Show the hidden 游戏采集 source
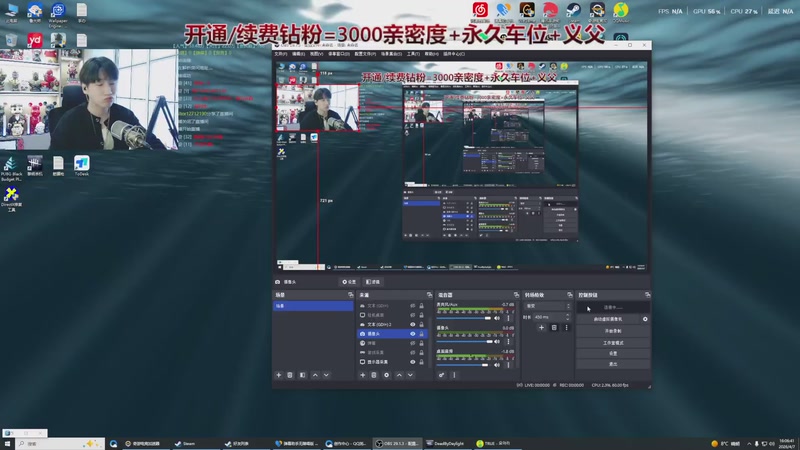The image size is (800, 450). (413, 353)
